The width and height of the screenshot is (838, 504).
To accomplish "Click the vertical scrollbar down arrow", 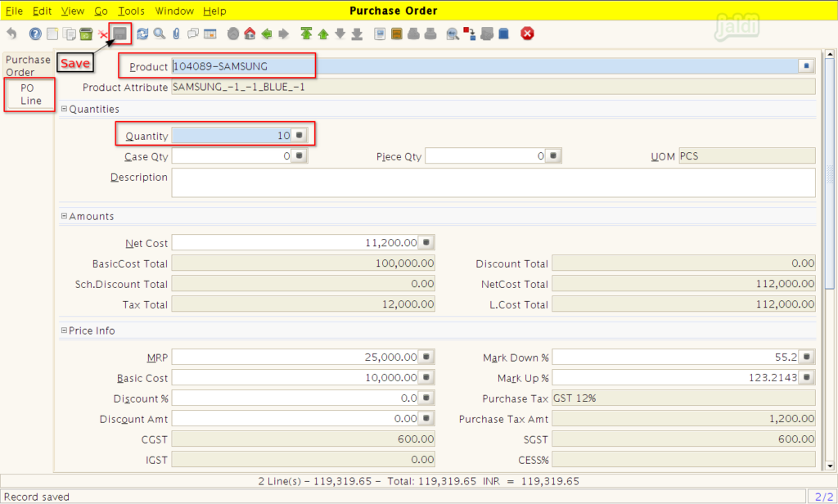I will click(830, 466).
